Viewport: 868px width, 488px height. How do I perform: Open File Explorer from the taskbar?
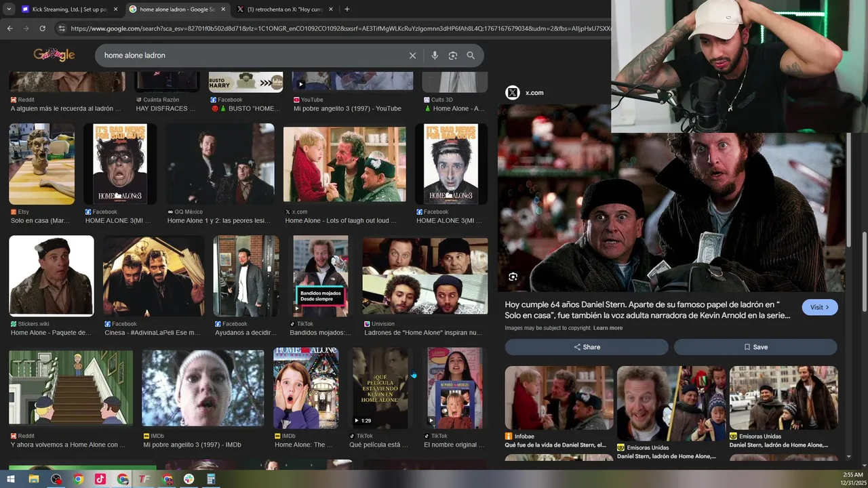[x=33, y=479]
